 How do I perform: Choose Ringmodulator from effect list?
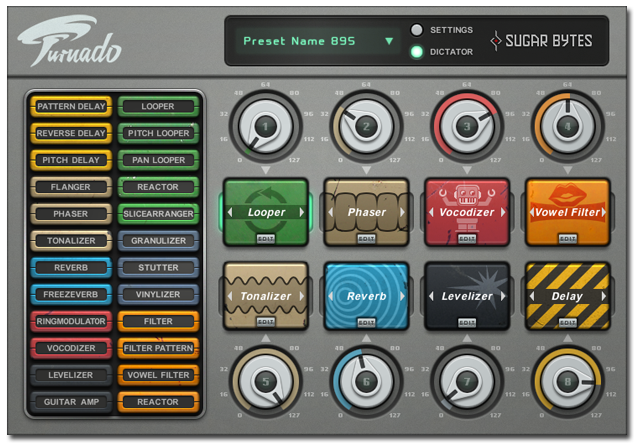[71, 321]
